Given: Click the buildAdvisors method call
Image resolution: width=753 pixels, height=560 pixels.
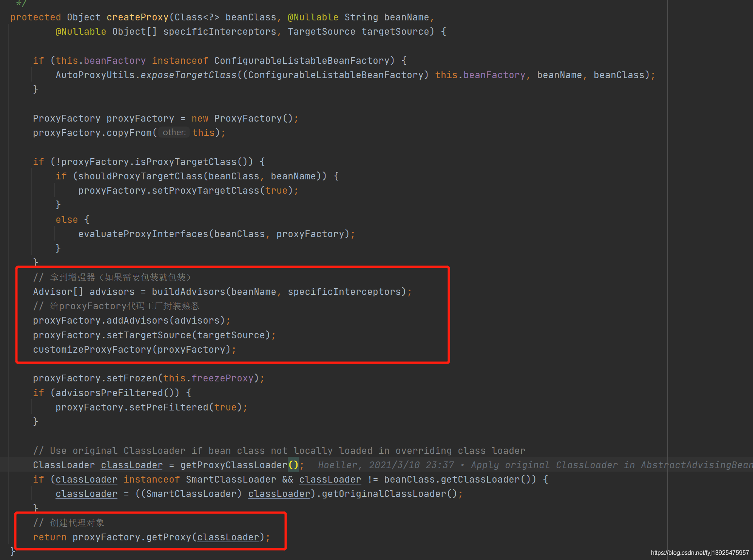Looking at the screenshot, I should 188,292.
